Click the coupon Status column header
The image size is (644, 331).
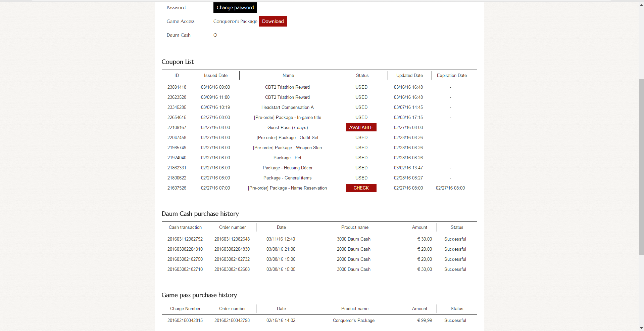pyautogui.click(x=362, y=75)
